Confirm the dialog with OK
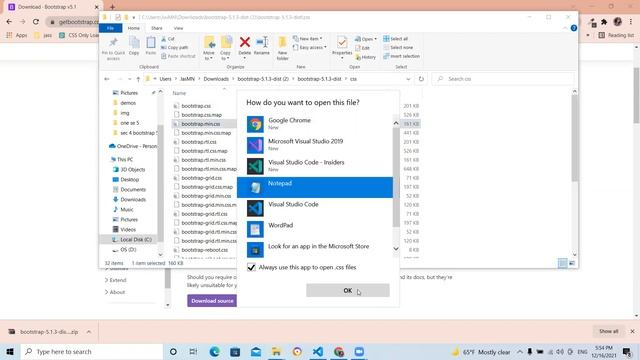Viewport: 640px width, 360px height. [x=348, y=290]
